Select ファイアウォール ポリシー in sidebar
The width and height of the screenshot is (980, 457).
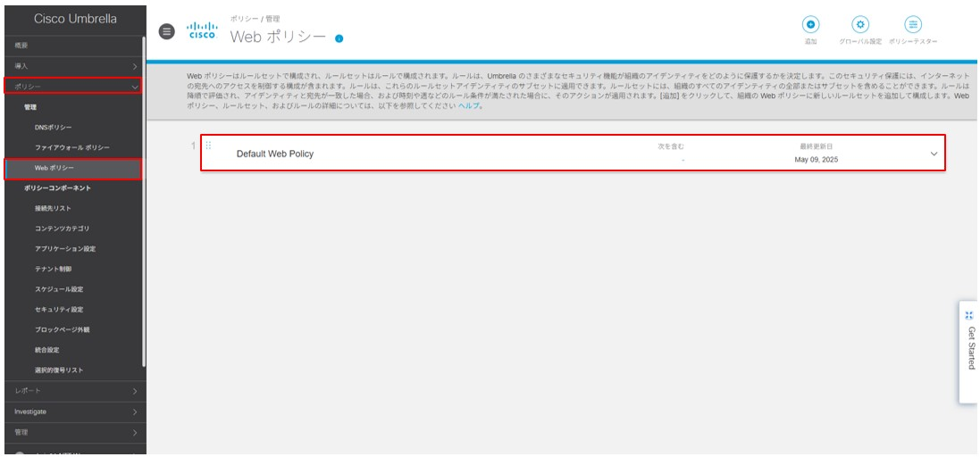pyautogui.click(x=71, y=147)
